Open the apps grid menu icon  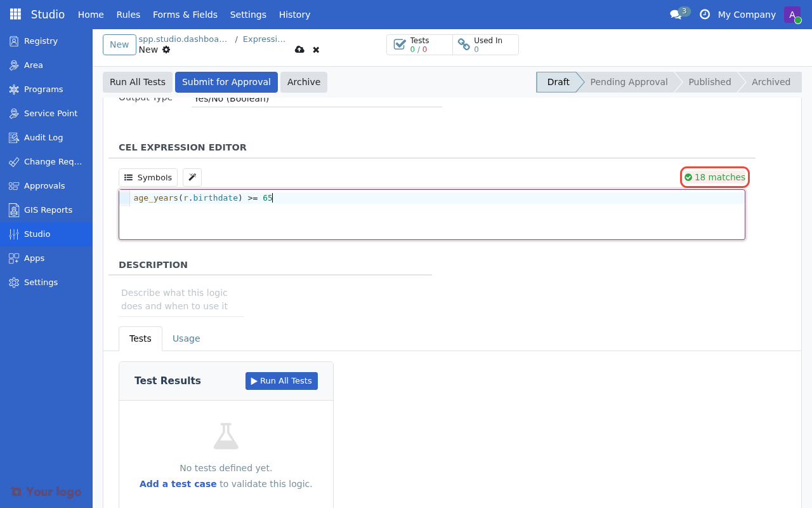[x=15, y=14]
